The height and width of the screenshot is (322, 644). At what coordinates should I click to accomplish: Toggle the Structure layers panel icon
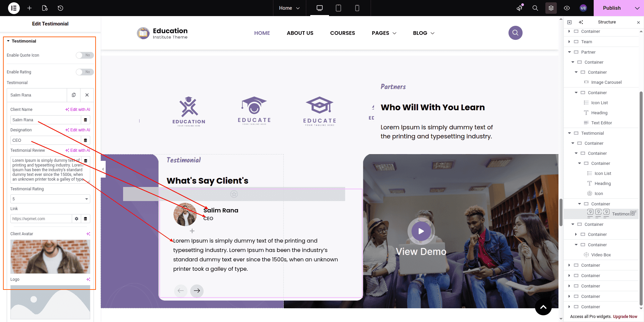(x=551, y=8)
